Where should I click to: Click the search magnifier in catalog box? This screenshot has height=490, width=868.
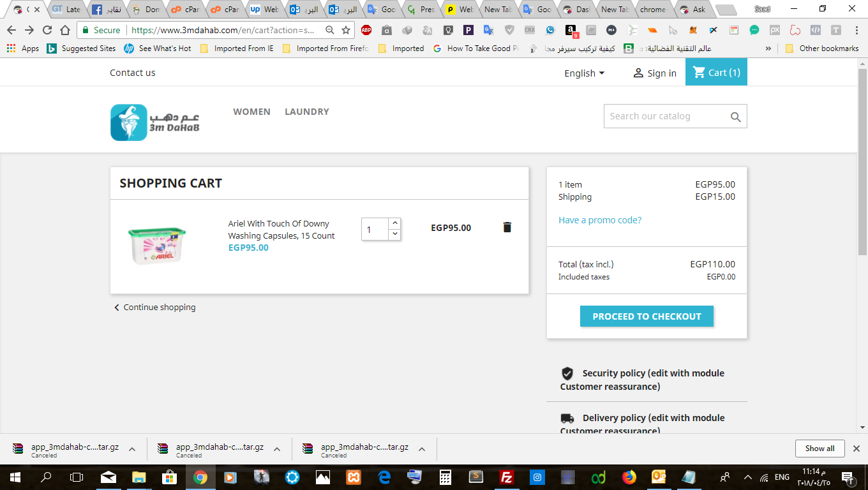tap(736, 117)
